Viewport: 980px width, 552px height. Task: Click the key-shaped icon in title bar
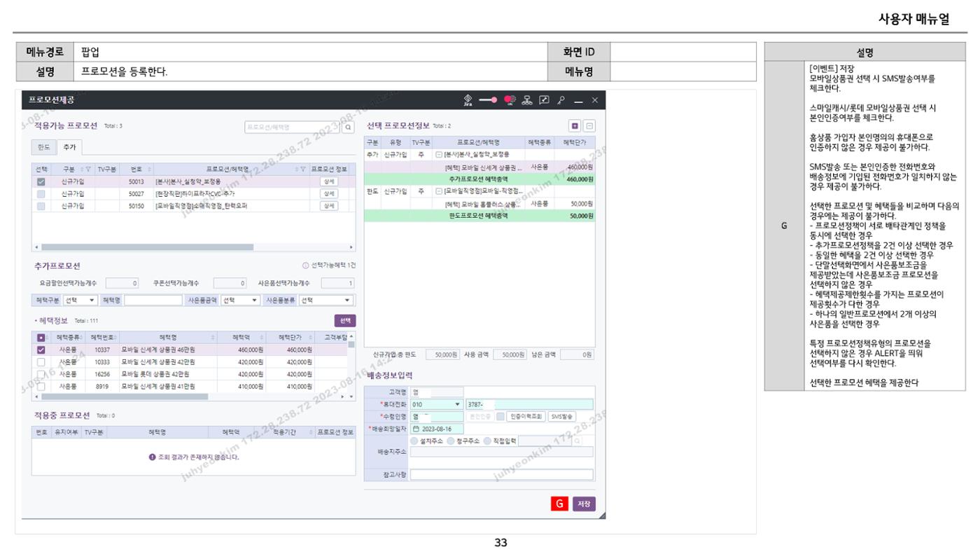(x=561, y=100)
